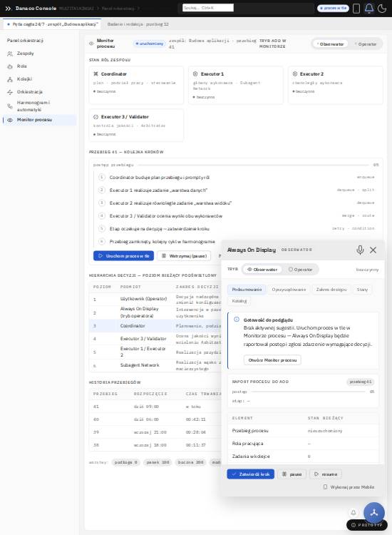The height and width of the screenshot is (535, 392).
Task: Click the Uruchom proces w tle button
Action: 123,256
